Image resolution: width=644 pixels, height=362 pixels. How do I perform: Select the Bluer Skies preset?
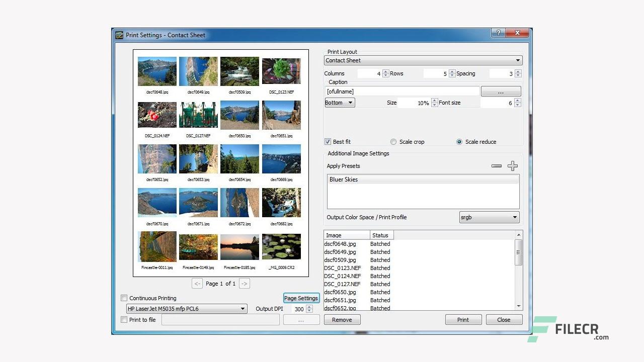pos(423,179)
